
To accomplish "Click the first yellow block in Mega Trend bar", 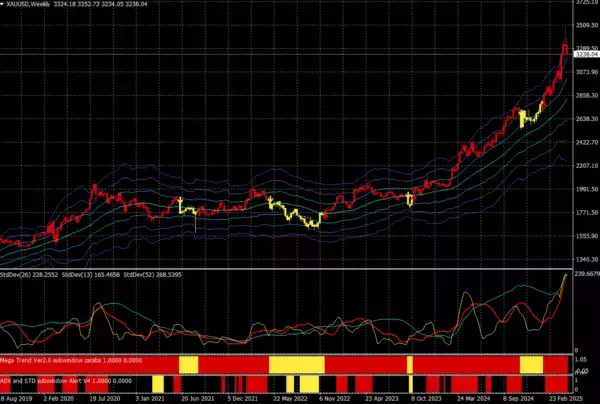I will pos(188,364).
